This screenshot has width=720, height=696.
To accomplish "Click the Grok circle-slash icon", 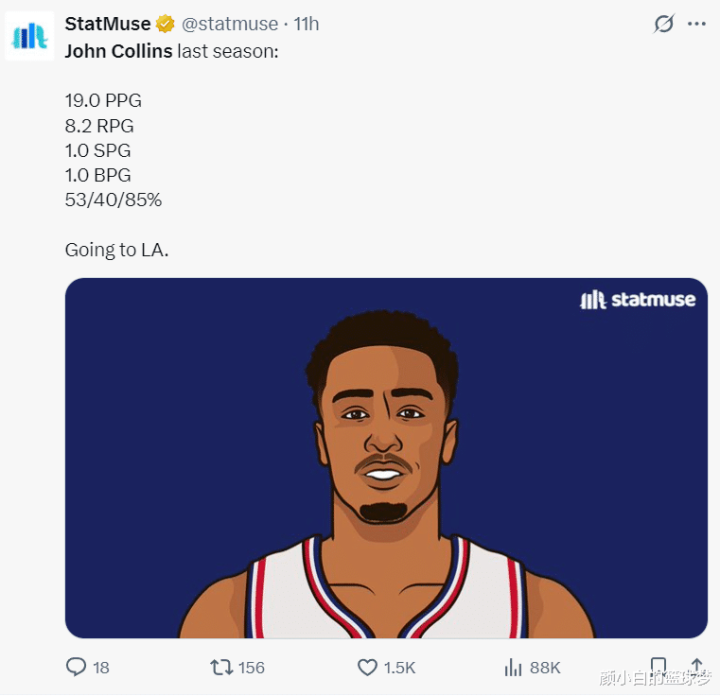I will point(664,23).
